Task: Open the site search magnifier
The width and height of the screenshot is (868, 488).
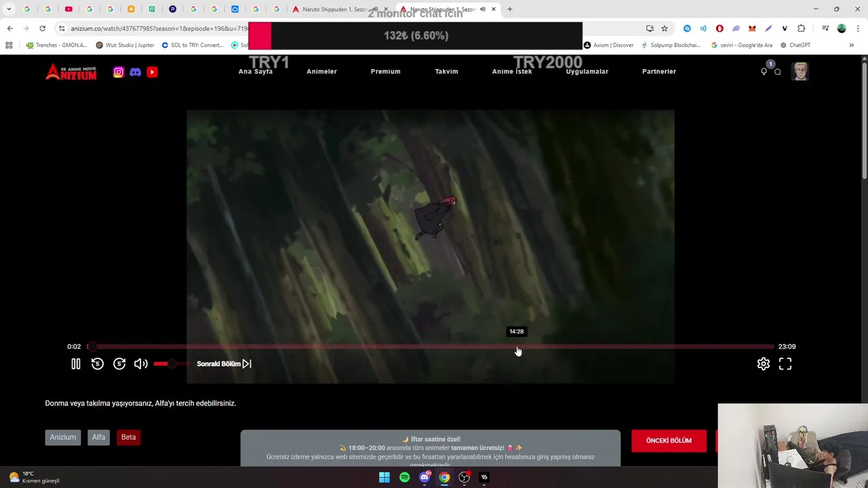Action: tap(778, 72)
